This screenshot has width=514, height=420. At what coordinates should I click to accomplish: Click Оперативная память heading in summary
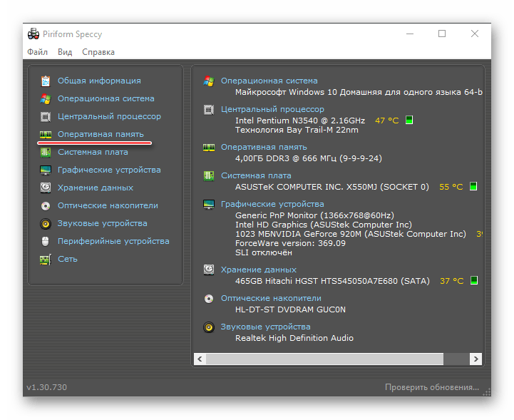(x=264, y=147)
